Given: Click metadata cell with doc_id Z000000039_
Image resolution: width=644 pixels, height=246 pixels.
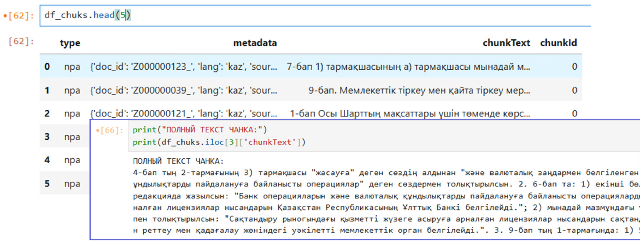Looking at the screenshot, I should point(184,90).
